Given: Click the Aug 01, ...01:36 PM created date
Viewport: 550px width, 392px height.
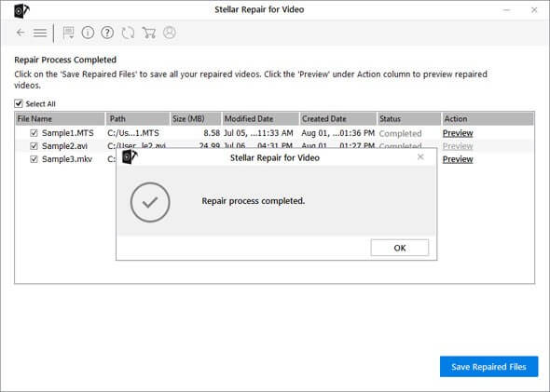Looking at the screenshot, I should tap(337, 133).
